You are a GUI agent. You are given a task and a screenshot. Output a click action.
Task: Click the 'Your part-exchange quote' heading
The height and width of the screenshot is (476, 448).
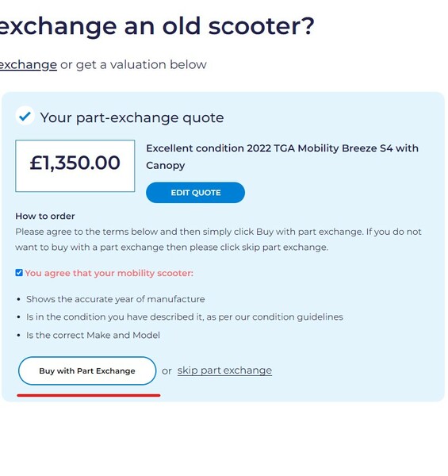pyautogui.click(x=132, y=117)
